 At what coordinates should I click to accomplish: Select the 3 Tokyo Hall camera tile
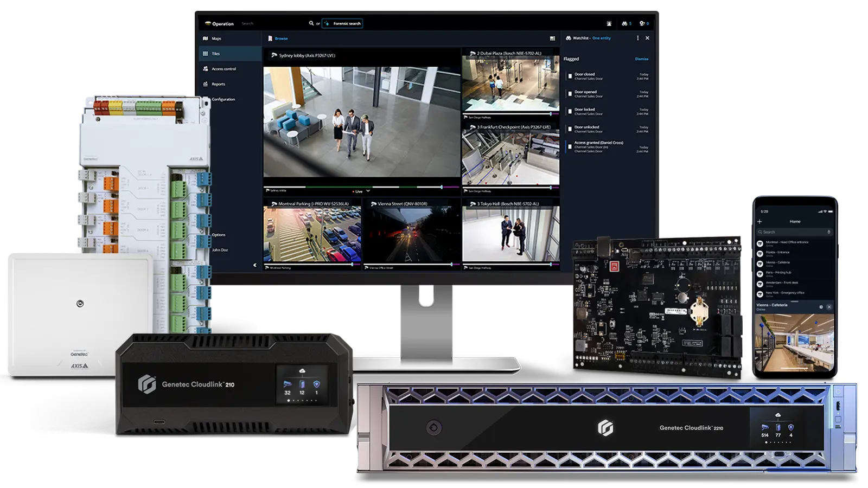tap(510, 234)
